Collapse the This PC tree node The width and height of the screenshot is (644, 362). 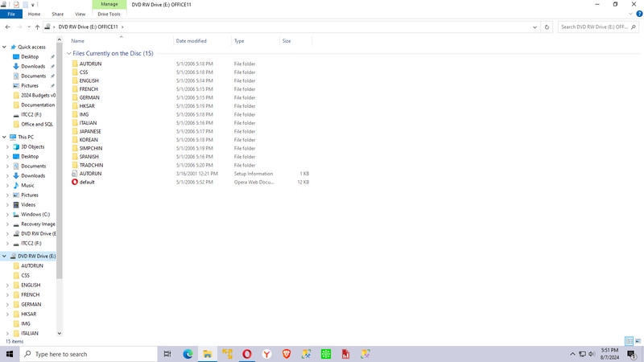4,137
